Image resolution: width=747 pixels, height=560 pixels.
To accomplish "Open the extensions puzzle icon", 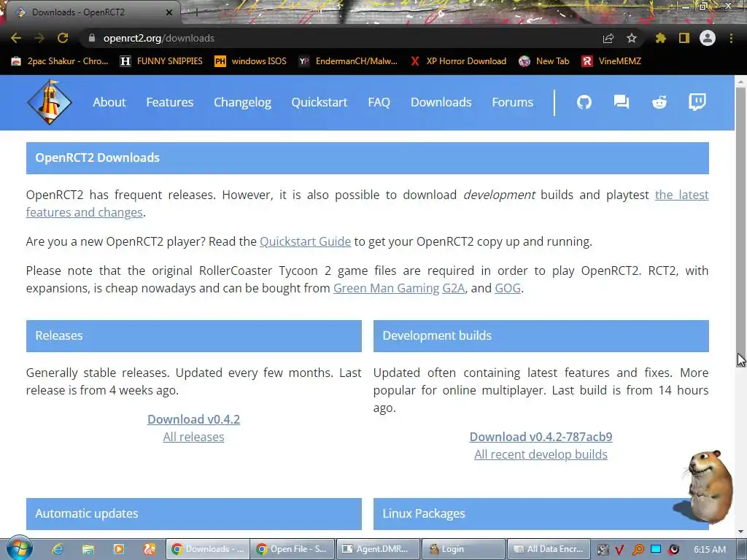I will click(x=661, y=38).
